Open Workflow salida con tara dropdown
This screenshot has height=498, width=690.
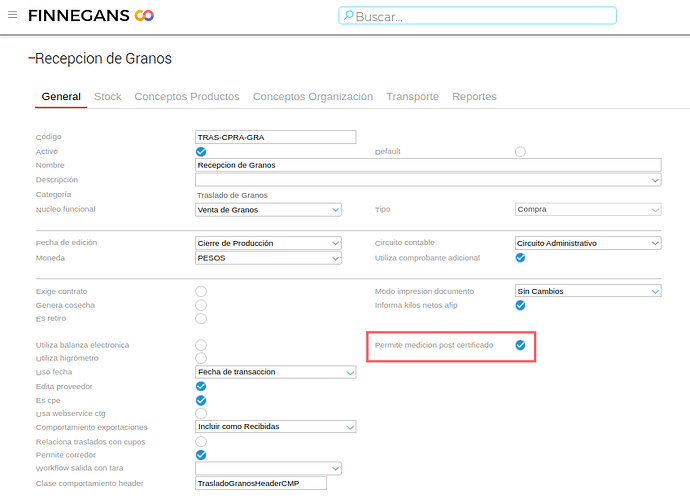pos(268,469)
